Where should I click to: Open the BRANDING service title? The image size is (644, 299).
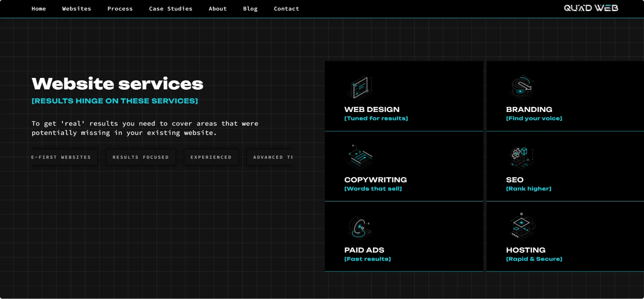pyautogui.click(x=529, y=109)
